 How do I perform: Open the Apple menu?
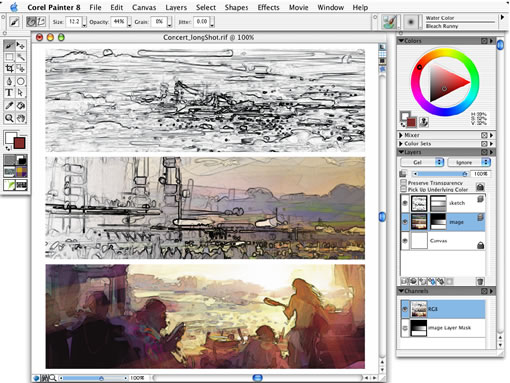14,7
